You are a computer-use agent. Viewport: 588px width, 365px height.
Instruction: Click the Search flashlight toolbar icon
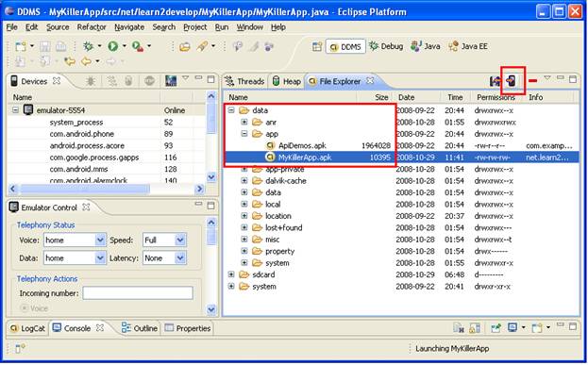click(202, 46)
